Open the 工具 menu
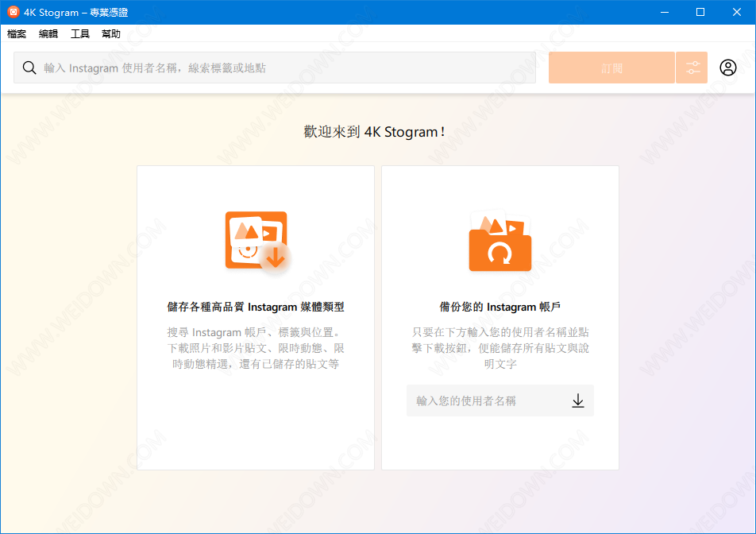 click(80, 33)
